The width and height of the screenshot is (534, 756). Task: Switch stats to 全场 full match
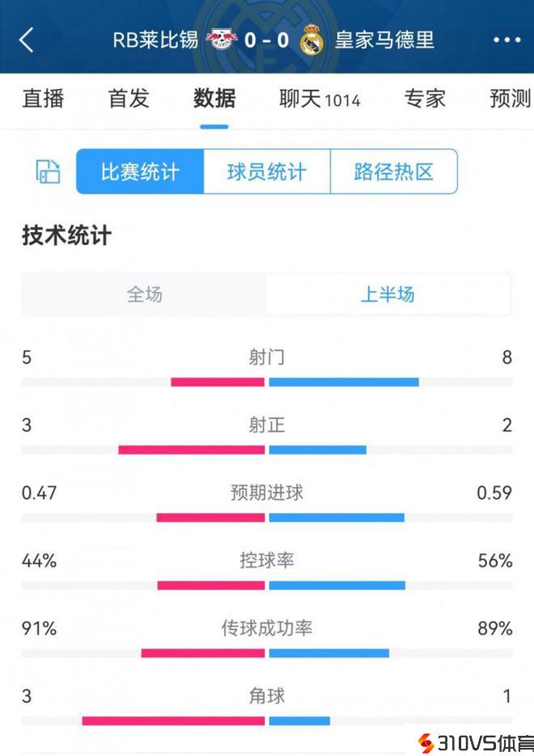tap(145, 294)
